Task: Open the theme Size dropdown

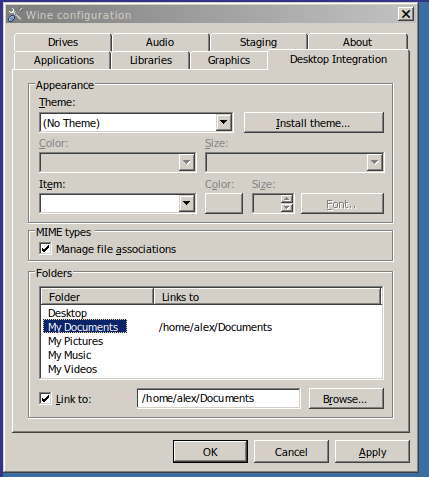Action: (x=295, y=163)
